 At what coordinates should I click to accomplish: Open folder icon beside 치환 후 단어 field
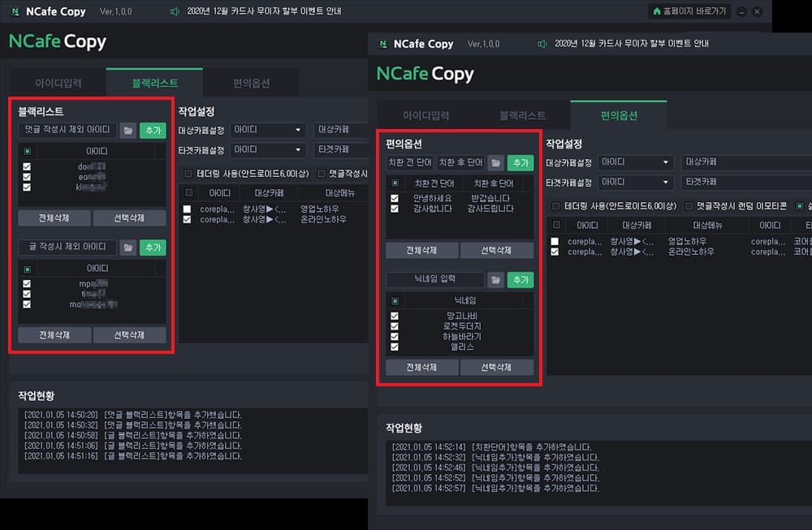[495, 163]
